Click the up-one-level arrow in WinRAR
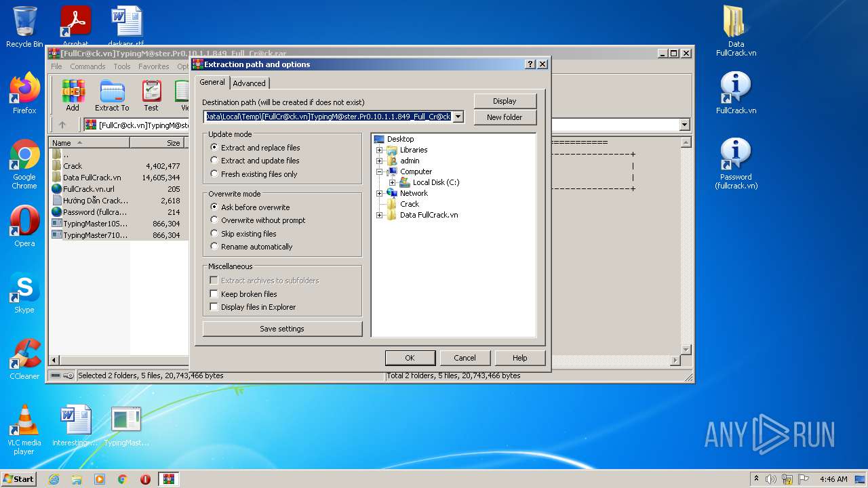Viewport: 868px width, 488px height. coord(62,125)
